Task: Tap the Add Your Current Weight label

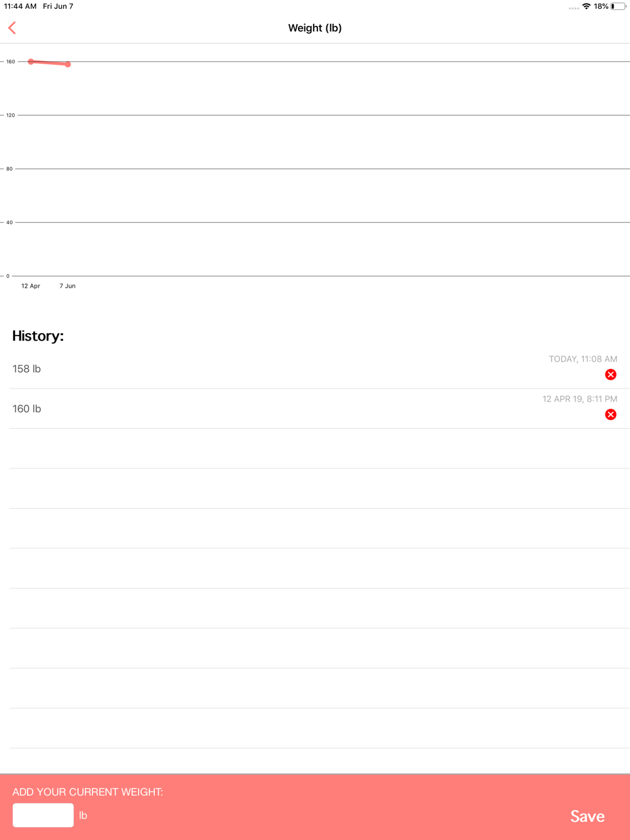Action: 88,792
